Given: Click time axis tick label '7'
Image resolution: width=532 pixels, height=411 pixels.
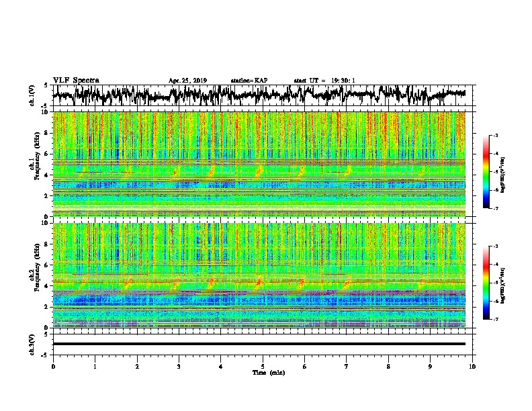Looking at the screenshot, I should point(347,367).
